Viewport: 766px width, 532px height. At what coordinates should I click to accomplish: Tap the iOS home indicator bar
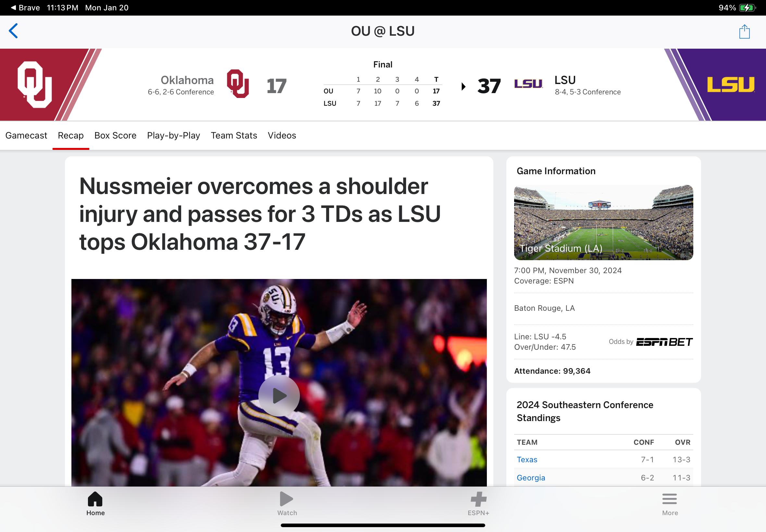click(x=383, y=525)
